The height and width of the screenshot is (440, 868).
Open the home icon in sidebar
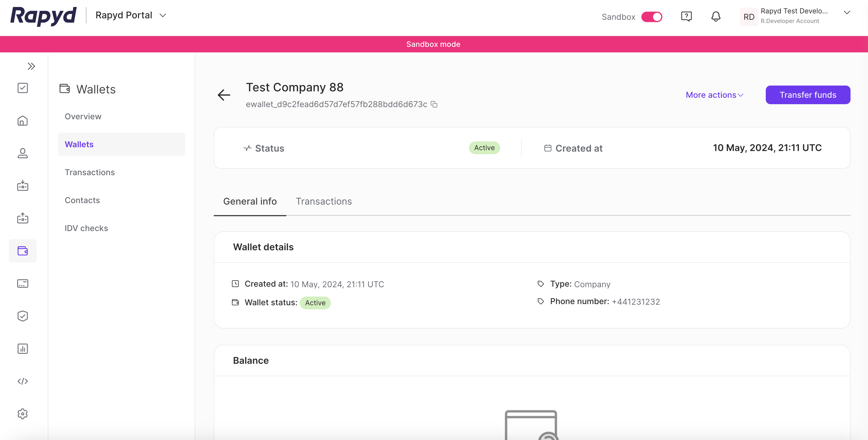23,120
